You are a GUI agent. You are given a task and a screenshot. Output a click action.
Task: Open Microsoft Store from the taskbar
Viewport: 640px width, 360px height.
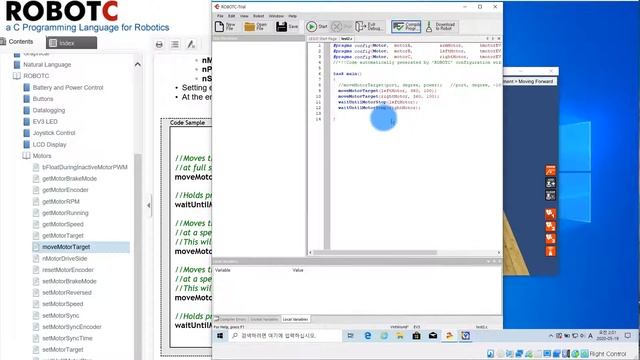pos(416,336)
